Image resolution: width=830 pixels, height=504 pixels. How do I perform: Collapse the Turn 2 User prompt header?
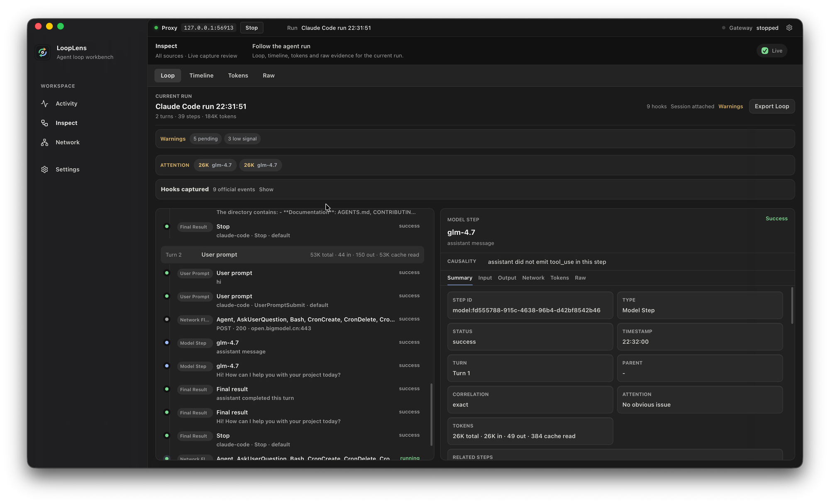click(292, 255)
